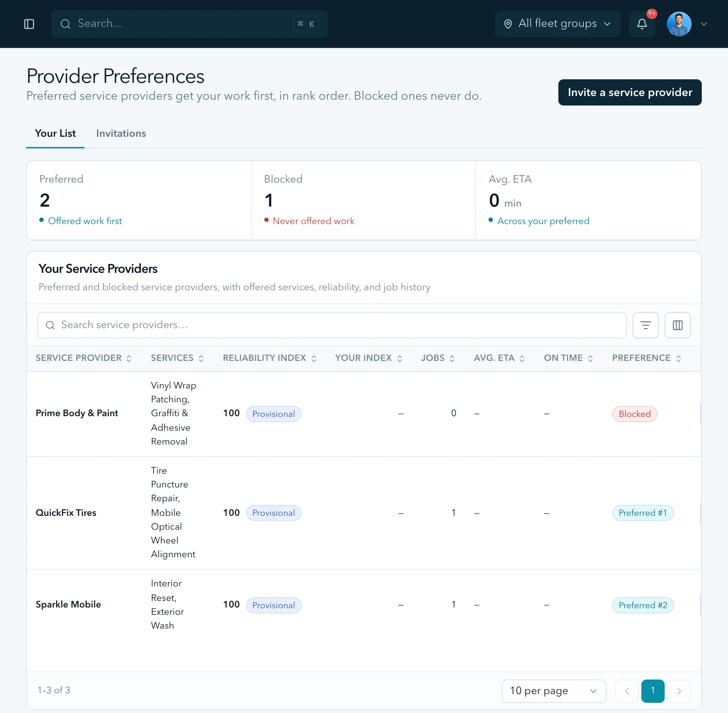Viewport: 728px width, 713px height.
Task: Open the column visibility icon
Action: tap(677, 325)
